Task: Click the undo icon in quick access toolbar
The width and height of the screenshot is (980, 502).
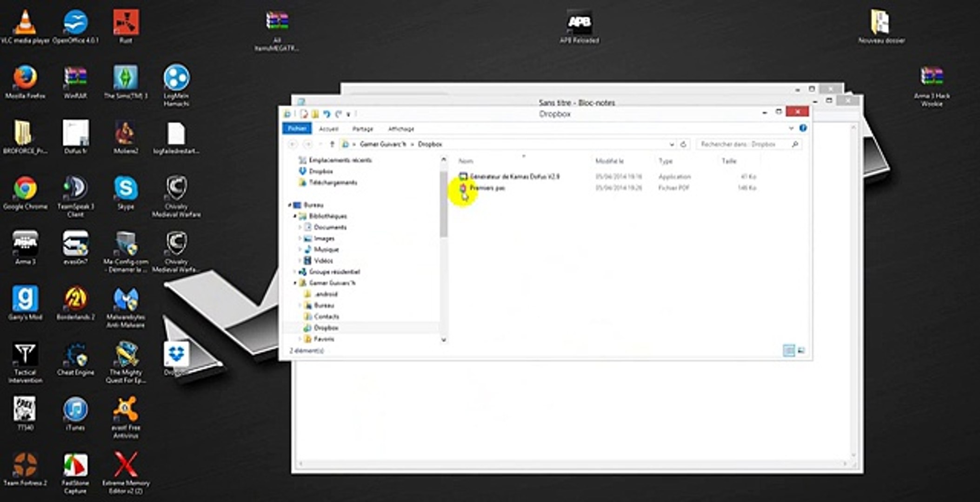Action: pos(327,114)
